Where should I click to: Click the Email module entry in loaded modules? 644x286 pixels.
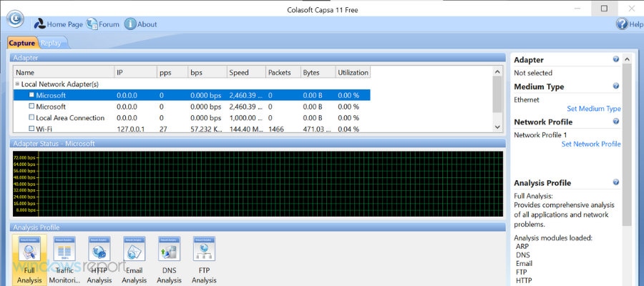(x=524, y=263)
